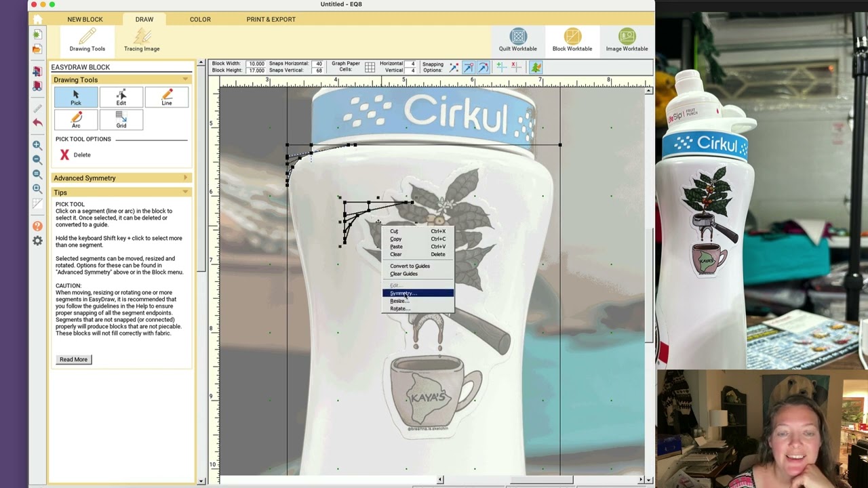Click the left panel scroll-up arrow
Screen dimensions: 868x488
tap(201, 63)
